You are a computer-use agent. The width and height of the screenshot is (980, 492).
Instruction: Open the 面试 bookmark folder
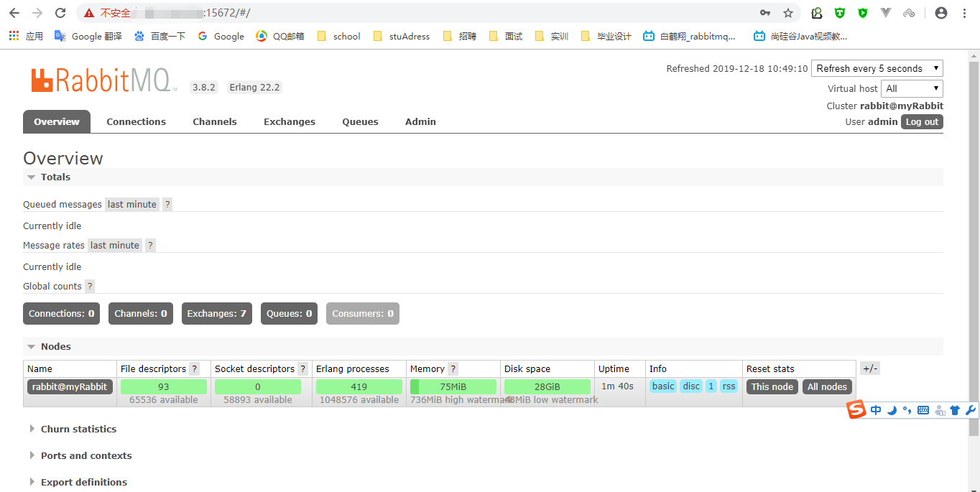(505, 36)
